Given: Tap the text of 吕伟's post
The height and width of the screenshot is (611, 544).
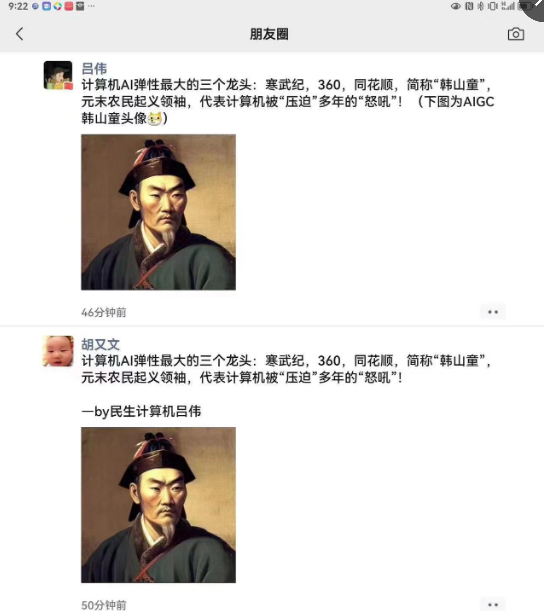Looking at the screenshot, I should tap(288, 101).
